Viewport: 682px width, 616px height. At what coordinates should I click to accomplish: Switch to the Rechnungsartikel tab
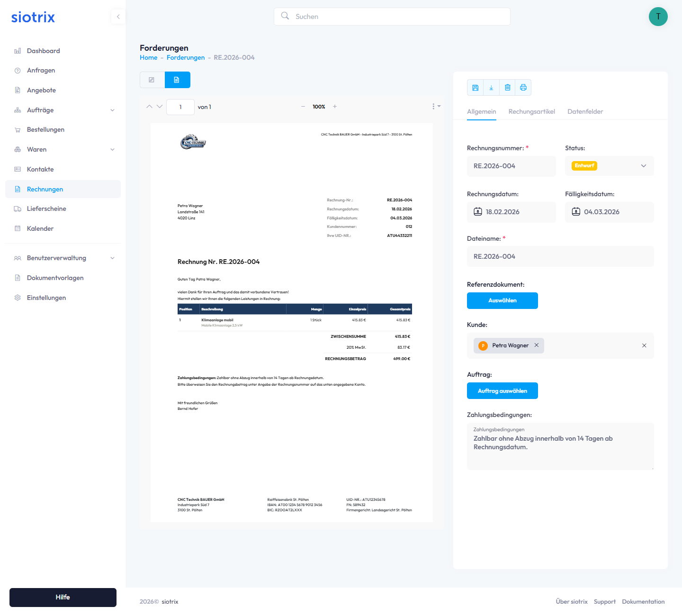(x=531, y=112)
